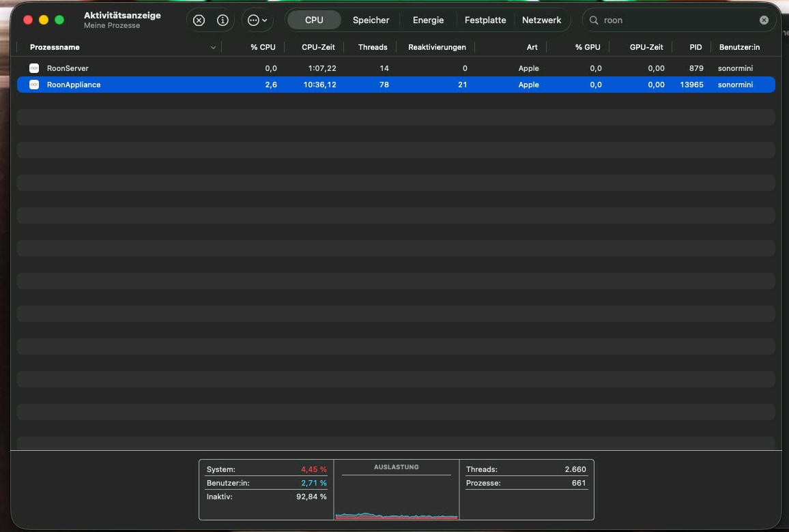Click the System 4,45 % statistic
Image resolution: width=789 pixels, height=532 pixels.
(267, 469)
